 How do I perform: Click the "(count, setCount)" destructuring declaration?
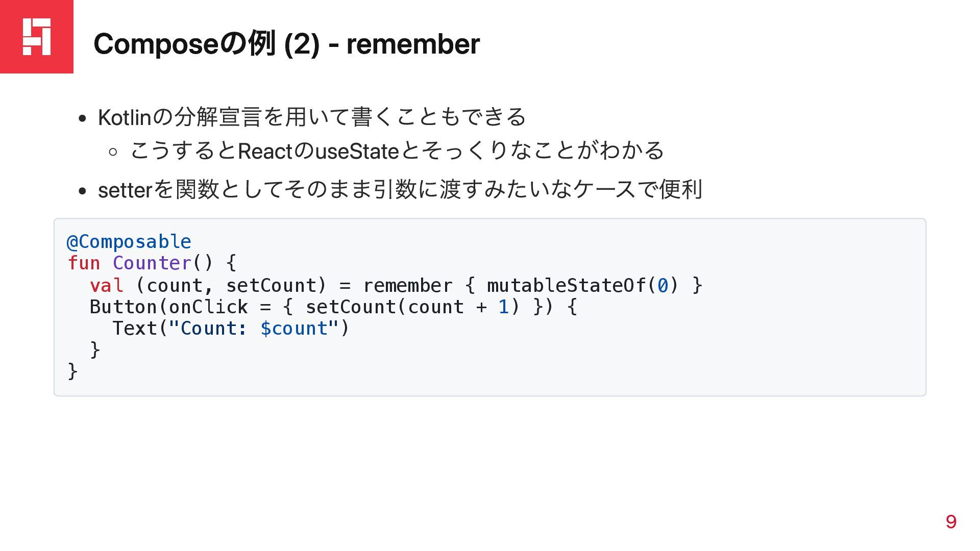(x=231, y=285)
